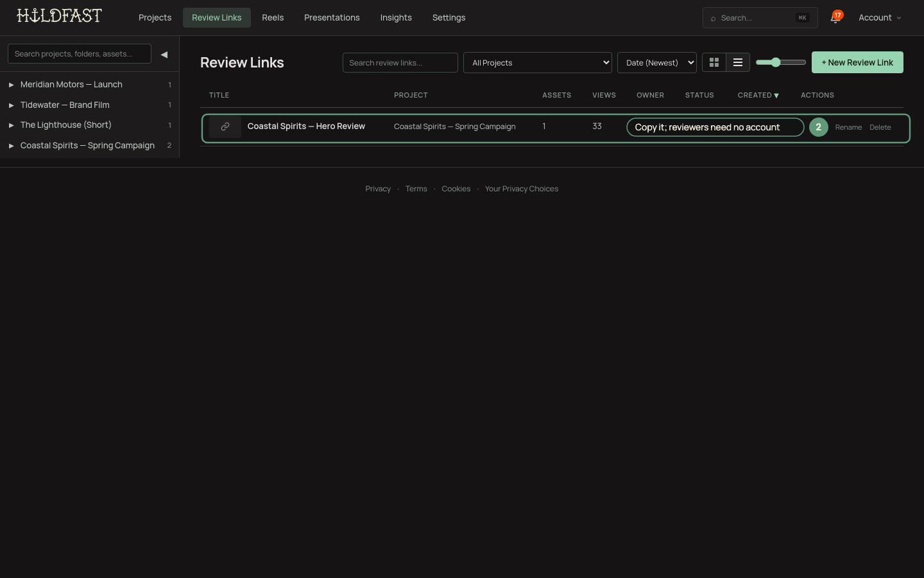
Task: Click the Views column header
Action: click(604, 95)
